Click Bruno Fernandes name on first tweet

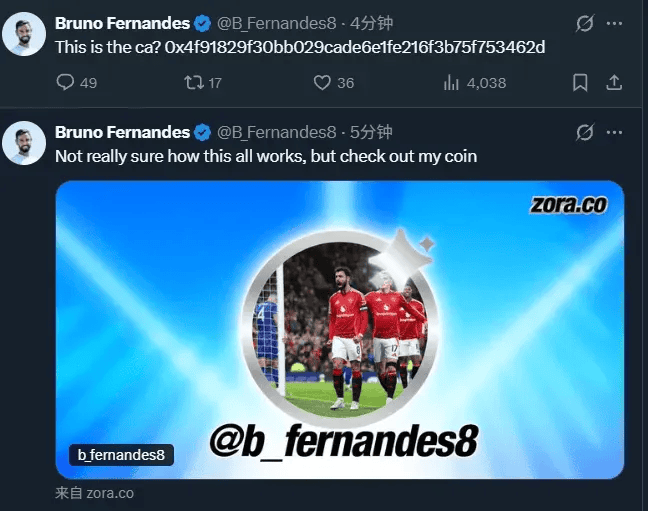pos(122,24)
